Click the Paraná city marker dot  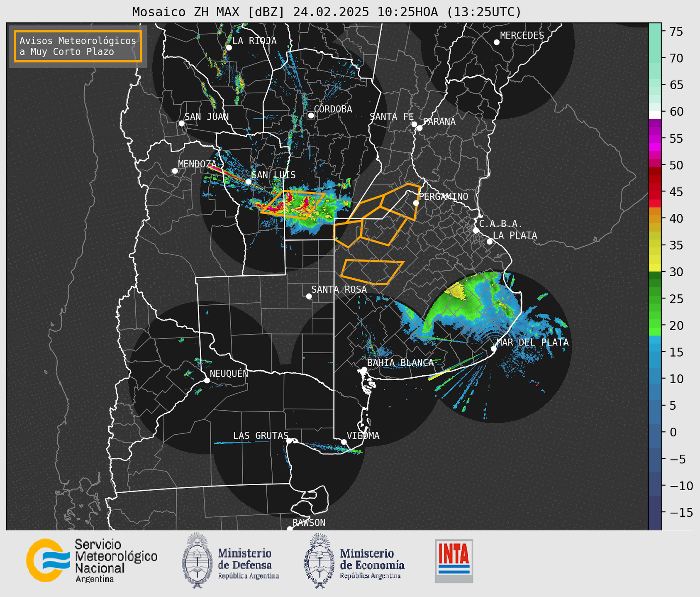click(x=420, y=128)
